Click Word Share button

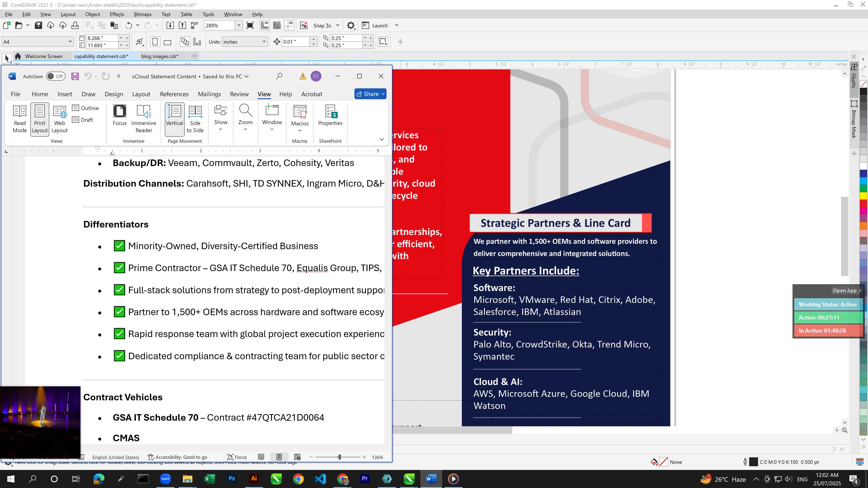click(x=370, y=94)
